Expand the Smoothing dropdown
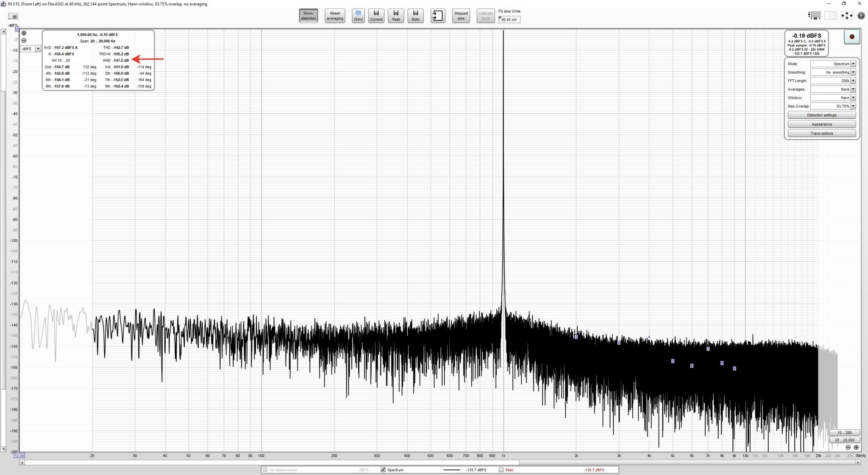The width and height of the screenshot is (868, 475). tap(833, 72)
